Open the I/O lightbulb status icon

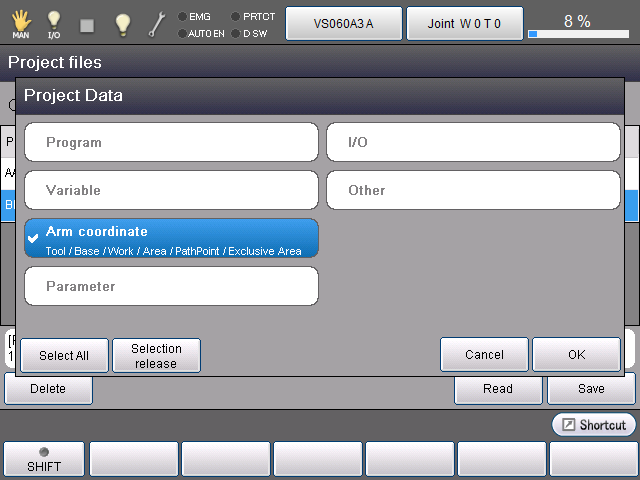[54, 23]
